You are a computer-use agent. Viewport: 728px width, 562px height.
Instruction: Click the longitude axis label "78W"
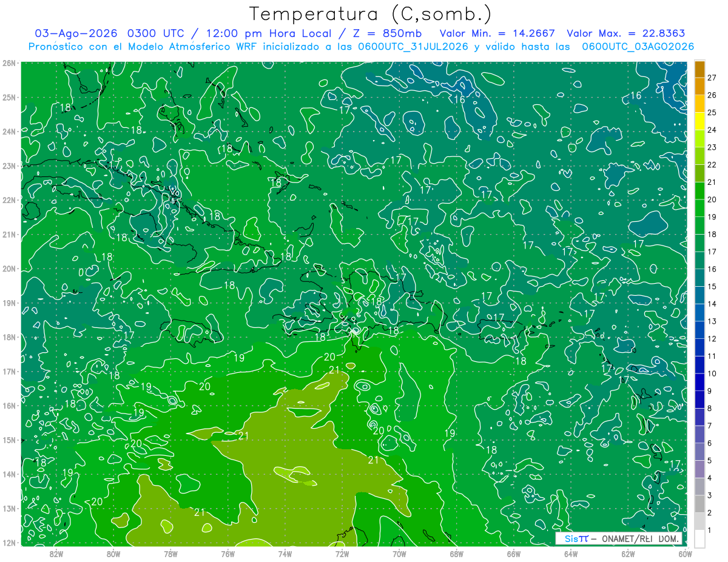170,554
